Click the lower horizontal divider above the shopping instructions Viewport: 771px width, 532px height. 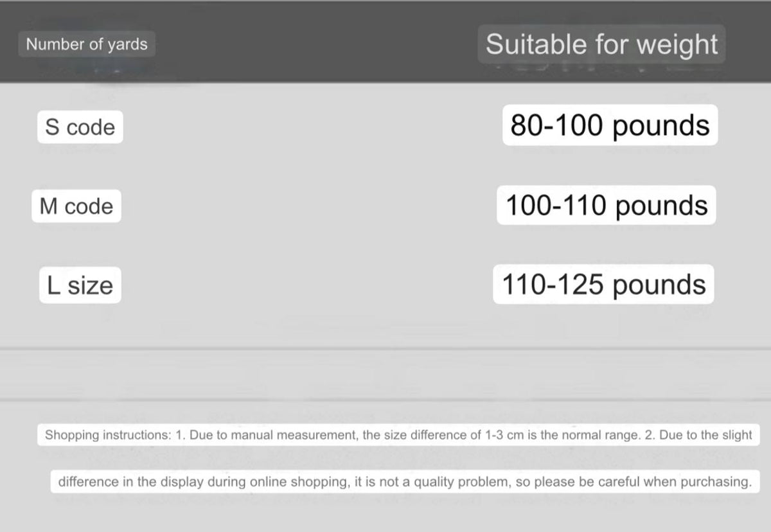pos(385,400)
